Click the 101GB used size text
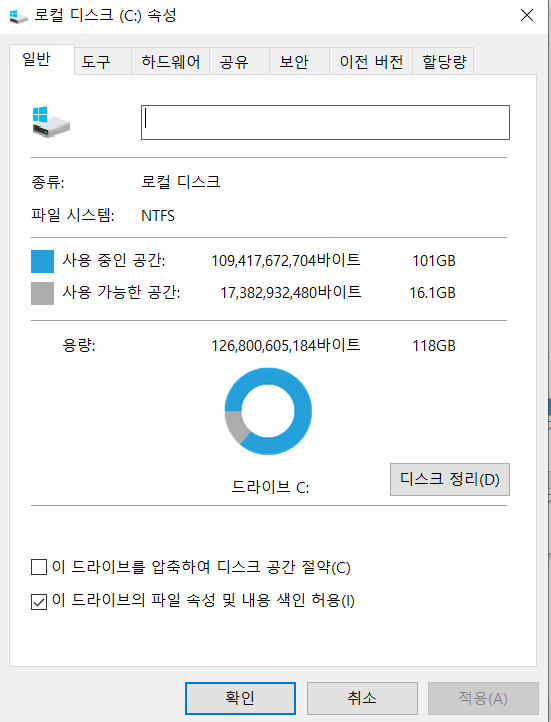The height and width of the screenshot is (722, 551). [434, 261]
